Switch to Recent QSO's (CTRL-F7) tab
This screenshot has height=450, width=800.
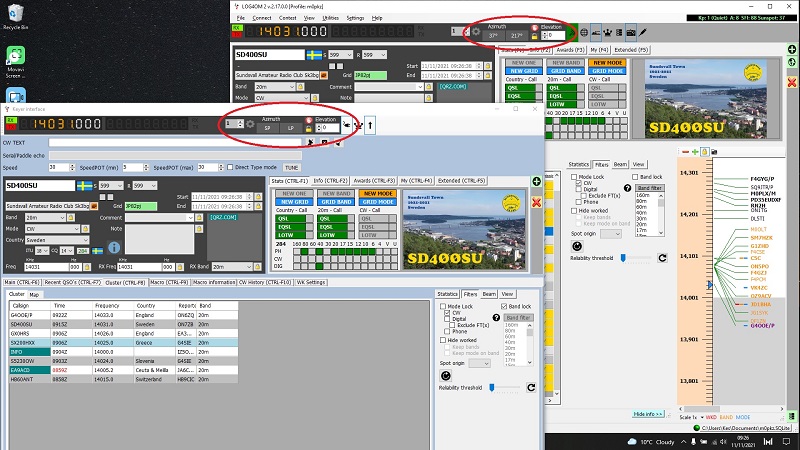[x=72, y=282]
